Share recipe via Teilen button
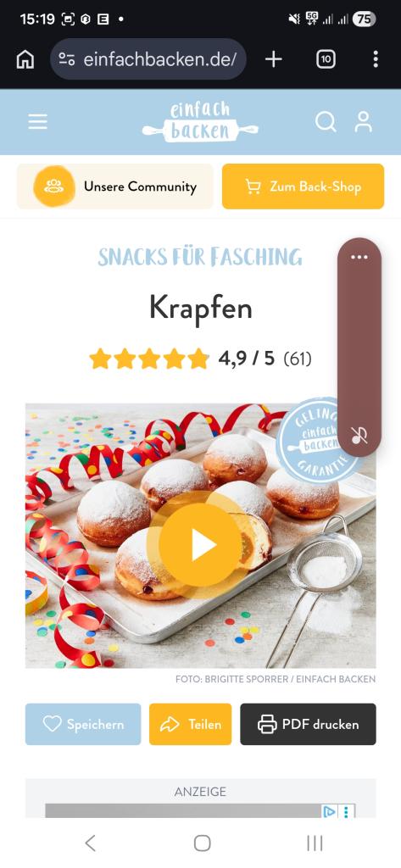The image size is (401, 868). pos(191,724)
